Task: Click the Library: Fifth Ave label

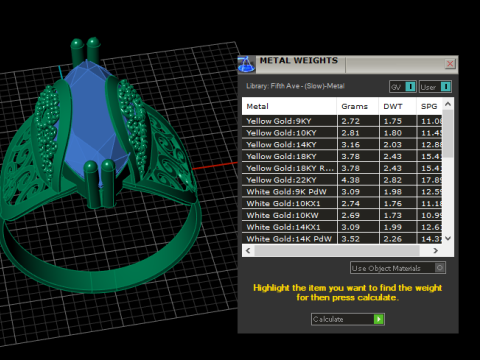Action: (295, 86)
